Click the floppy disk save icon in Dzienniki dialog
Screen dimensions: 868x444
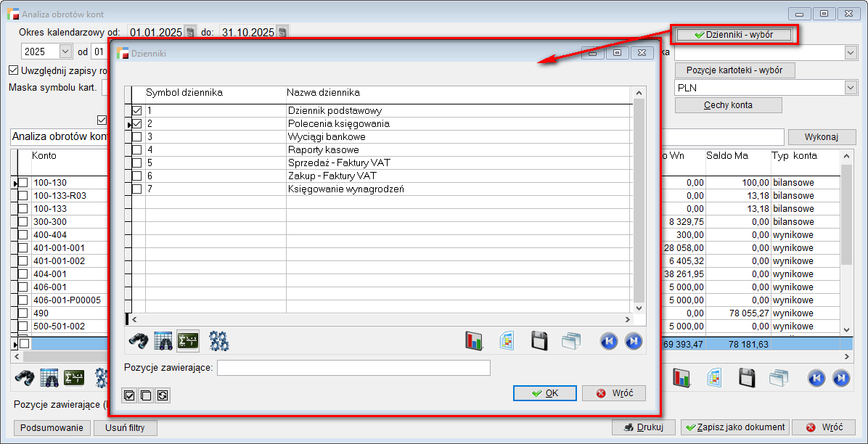pos(539,341)
